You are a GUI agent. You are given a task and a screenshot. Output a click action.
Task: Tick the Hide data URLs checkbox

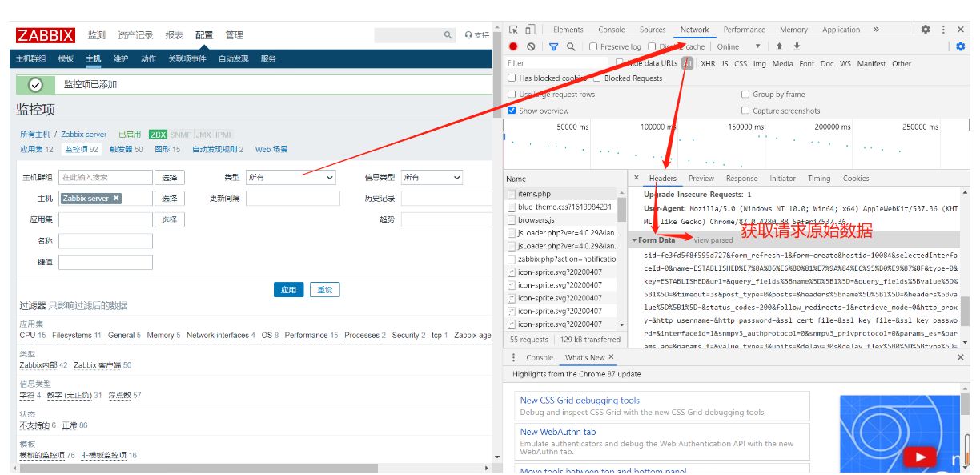(x=620, y=62)
